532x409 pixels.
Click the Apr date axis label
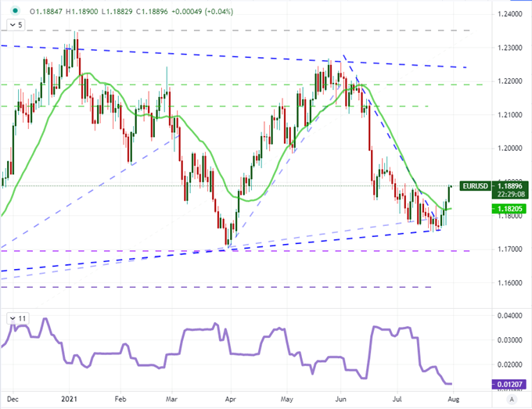pos(230,399)
